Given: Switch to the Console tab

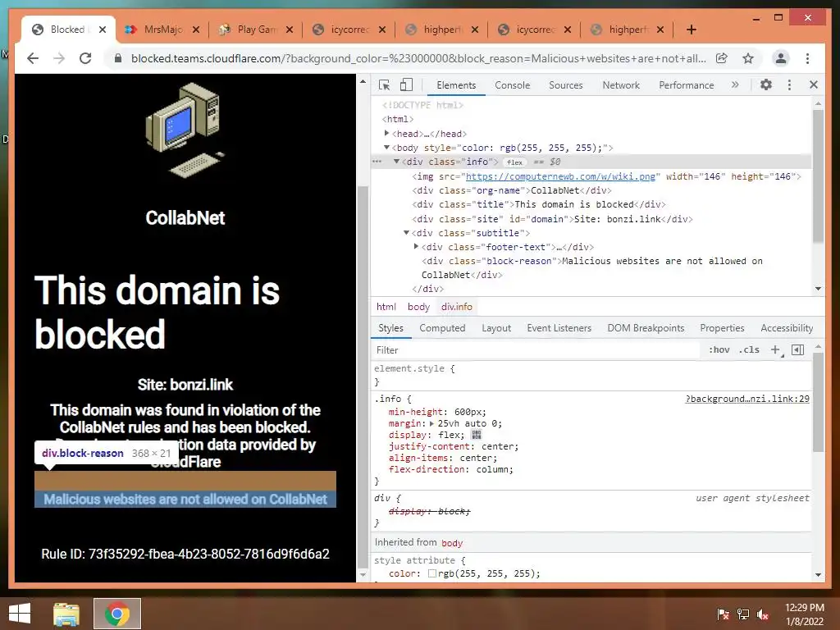Looking at the screenshot, I should pos(512,85).
